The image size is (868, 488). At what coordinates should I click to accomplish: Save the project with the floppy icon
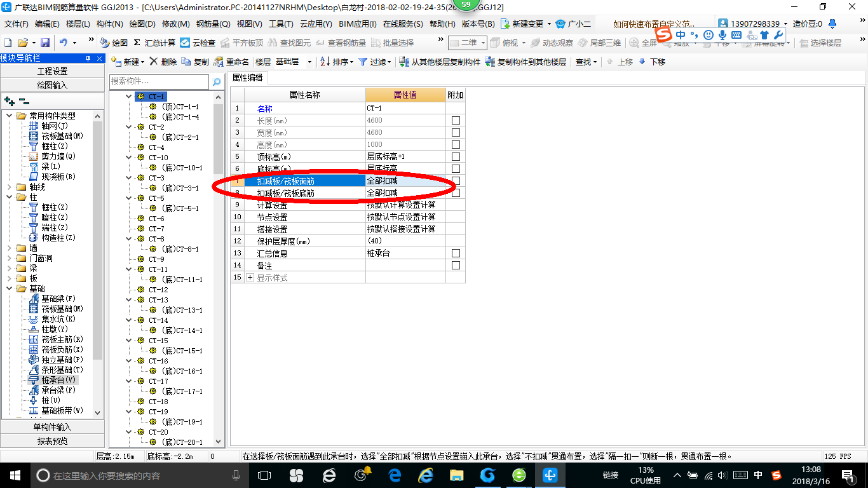45,43
